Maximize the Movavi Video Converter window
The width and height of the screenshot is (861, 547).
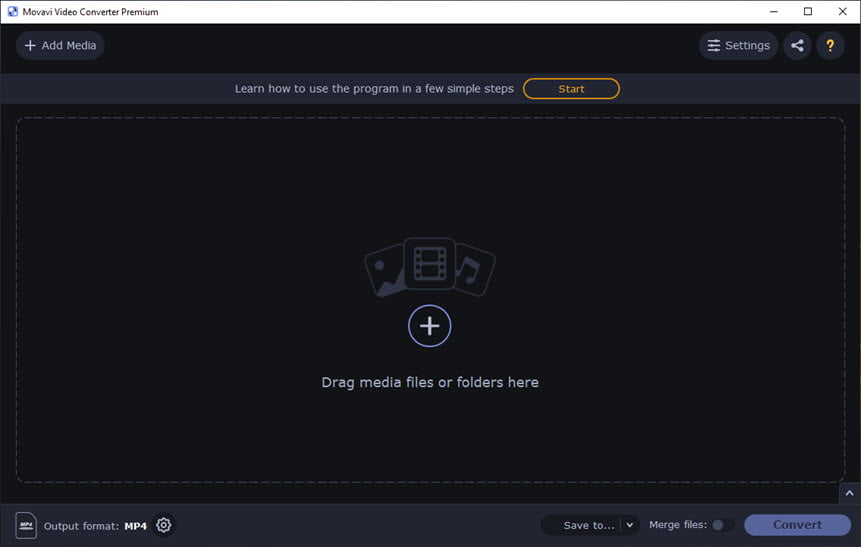(x=808, y=12)
